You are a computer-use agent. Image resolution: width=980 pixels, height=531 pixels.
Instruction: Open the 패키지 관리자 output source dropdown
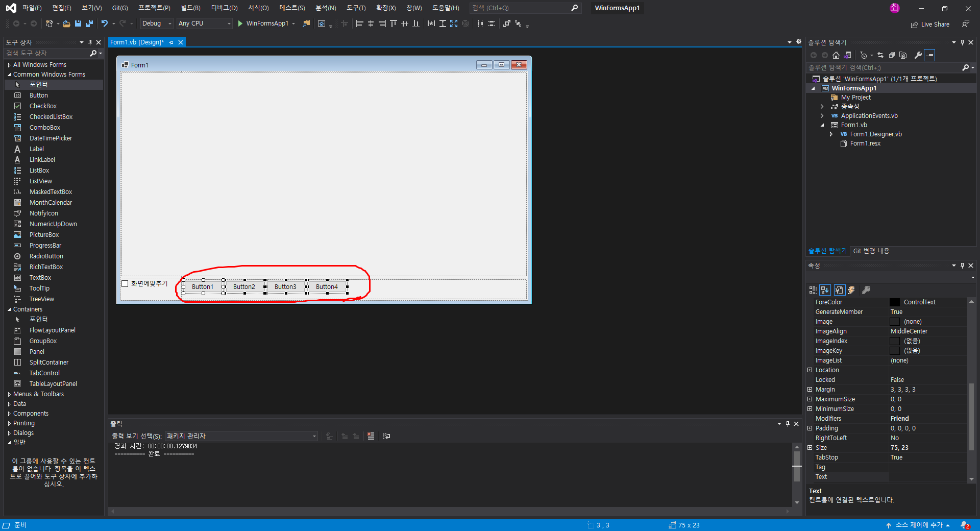[241, 436]
